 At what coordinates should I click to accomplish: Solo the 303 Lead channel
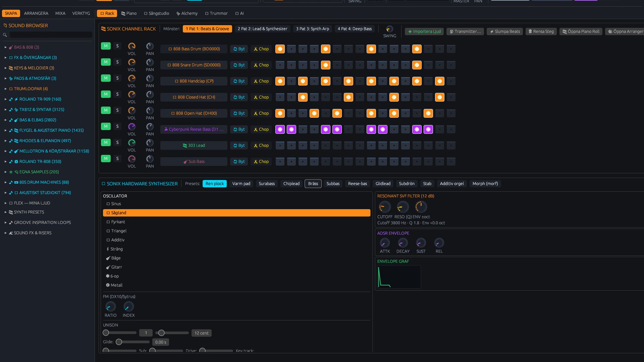click(118, 142)
